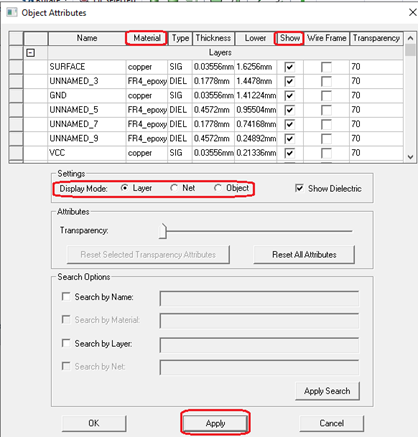418x437 pixels.
Task: Select the UNNAMED_3 layer name cell
Action: click(x=87, y=81)
